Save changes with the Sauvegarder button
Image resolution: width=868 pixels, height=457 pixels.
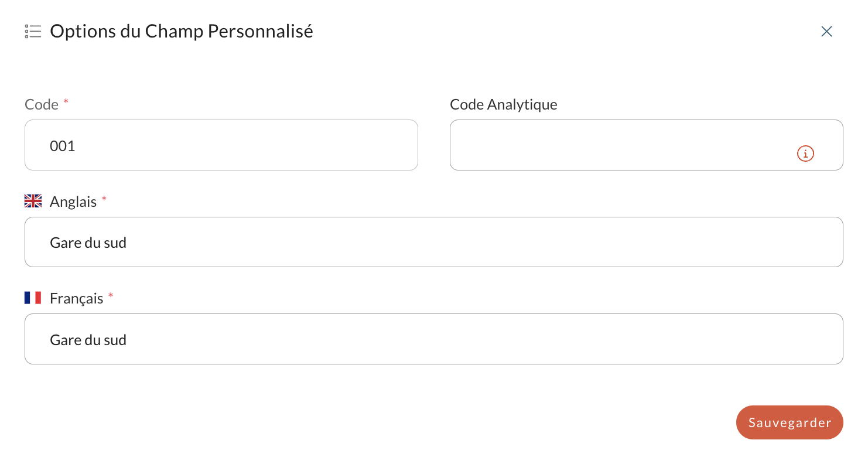coord(790,422)
